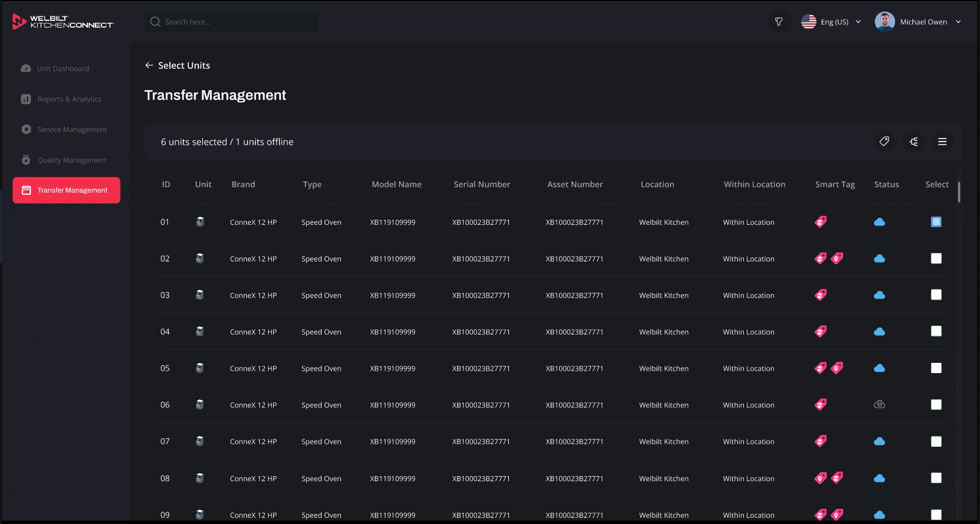Image resolution: width=980 pixels, height=524 pixels.
Task: Click the Welbilt KitchenConnect logo
Action: click(x=63, y=21)
